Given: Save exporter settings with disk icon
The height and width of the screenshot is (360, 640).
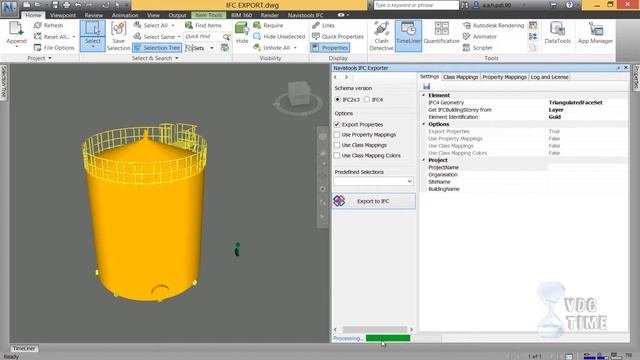Looking at the screenshot, I should 427,86.
